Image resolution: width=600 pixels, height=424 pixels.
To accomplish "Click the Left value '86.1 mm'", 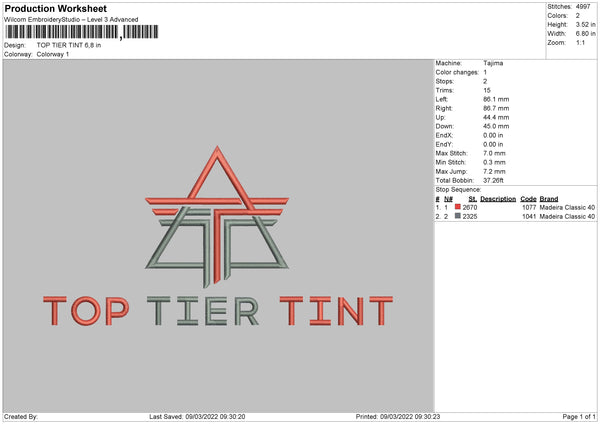I will (x=496, y=99).
